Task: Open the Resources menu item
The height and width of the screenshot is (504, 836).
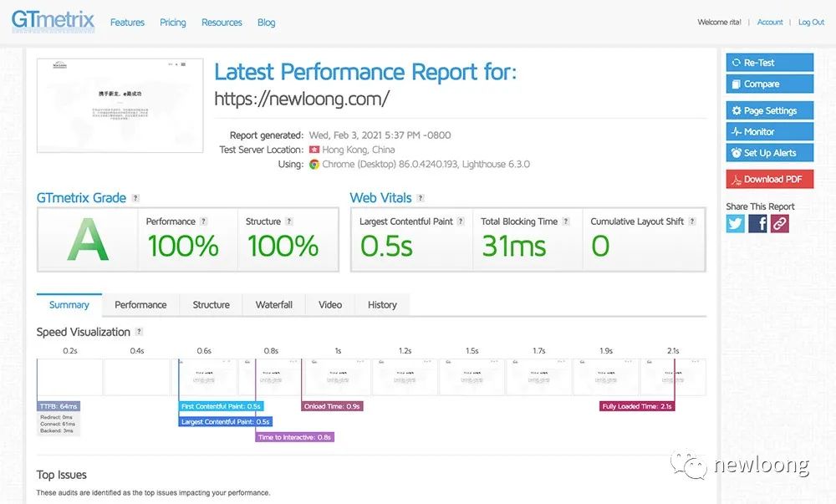Action: coord(222,23)
